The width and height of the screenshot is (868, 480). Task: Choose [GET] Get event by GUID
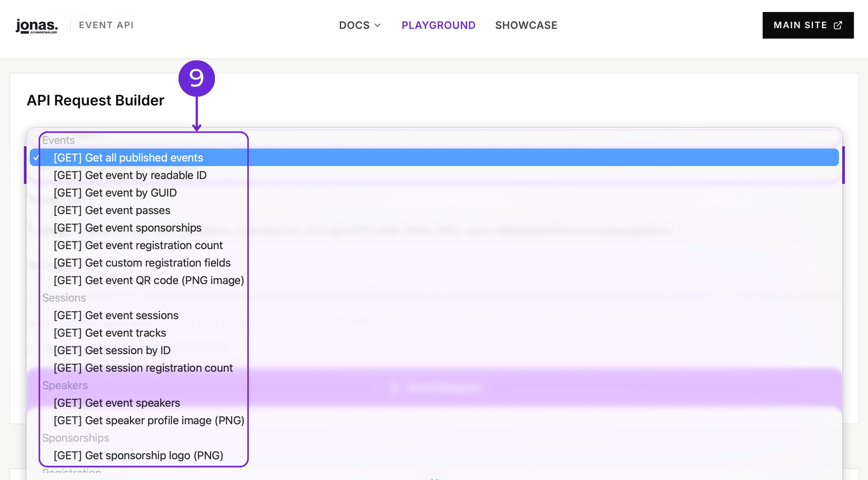434,193
